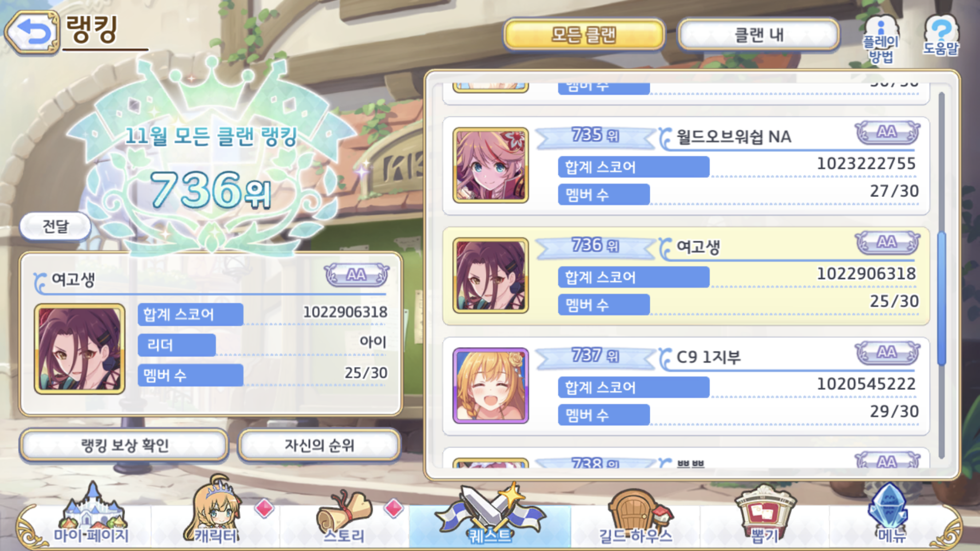Go back using the arrow icon
The height and width of the screenshot is (551, 980).
click(32, 32)
